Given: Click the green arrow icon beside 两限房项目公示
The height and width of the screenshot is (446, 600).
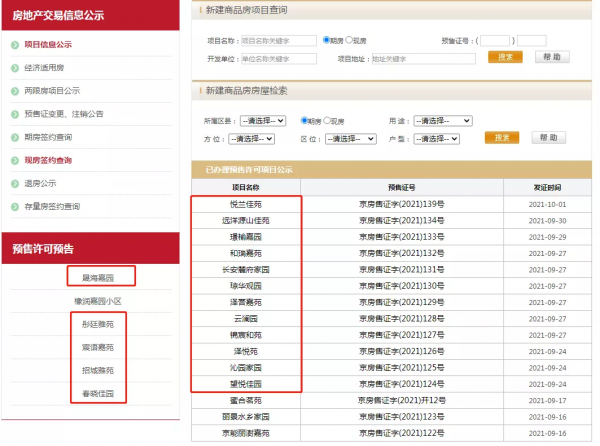Looking at the screenshot, I should tap(15, 91).
